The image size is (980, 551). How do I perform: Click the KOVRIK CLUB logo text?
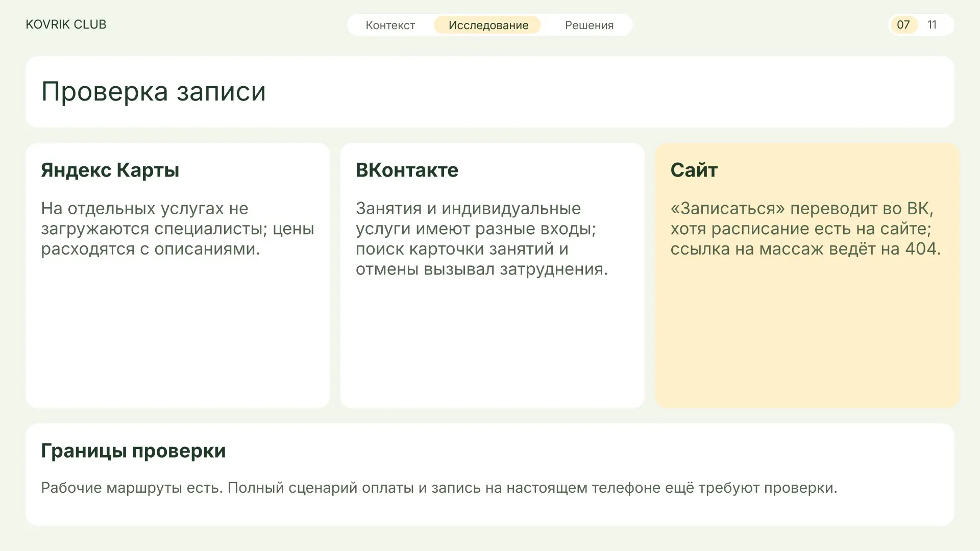(x=66, y=24)
